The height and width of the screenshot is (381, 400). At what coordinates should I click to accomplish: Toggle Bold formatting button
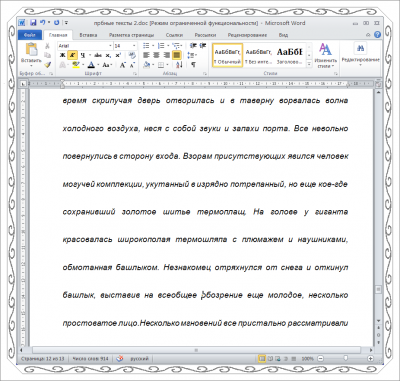[62, 55]
